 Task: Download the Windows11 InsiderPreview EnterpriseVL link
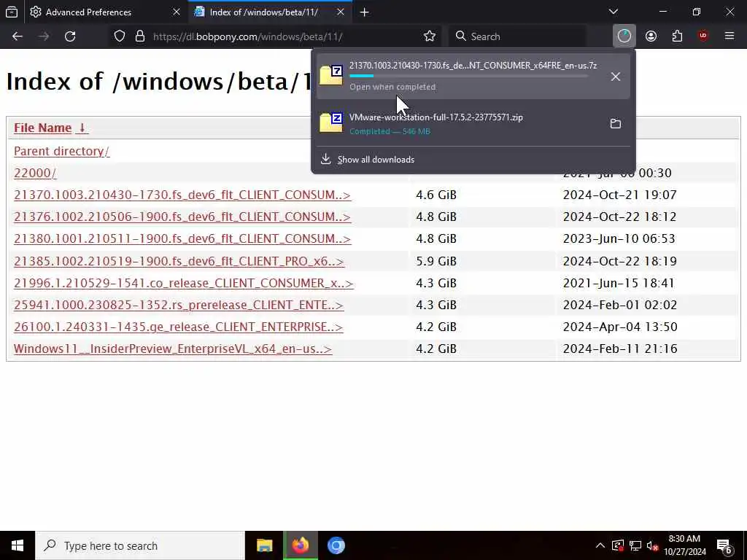click(x=173, y=349)
